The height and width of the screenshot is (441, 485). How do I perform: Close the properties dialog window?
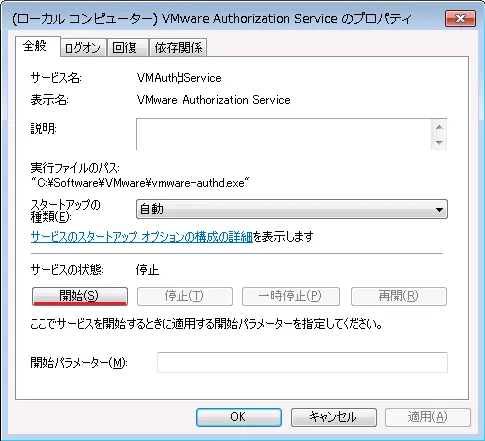click(460, 18)
